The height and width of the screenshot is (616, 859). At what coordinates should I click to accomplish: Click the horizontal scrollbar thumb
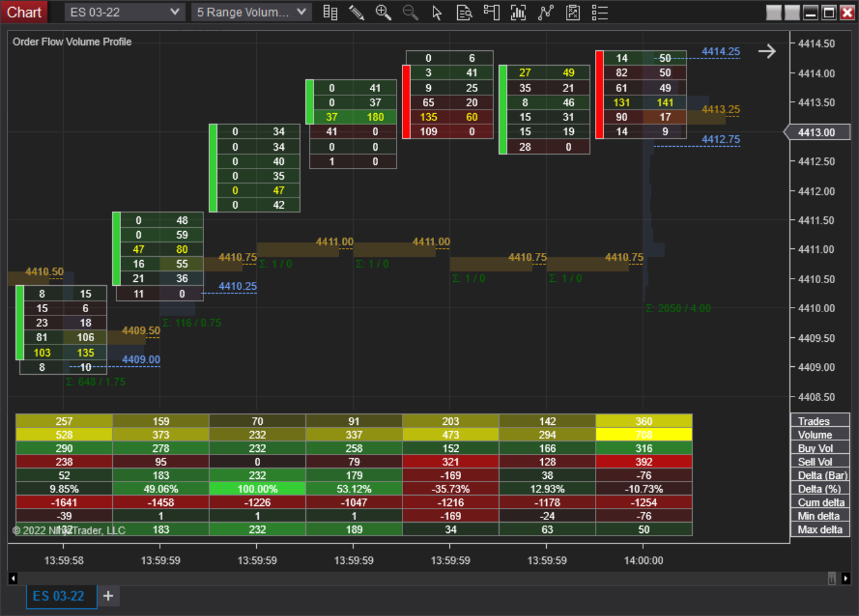tap(832, 578)
